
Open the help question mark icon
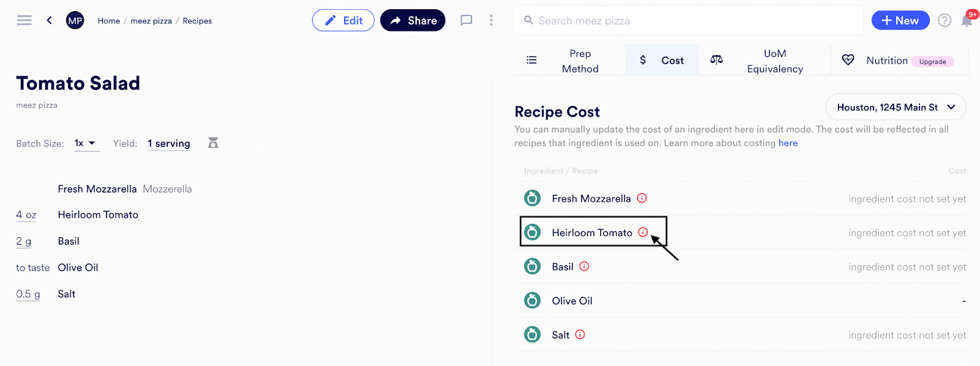coord(944,20)
